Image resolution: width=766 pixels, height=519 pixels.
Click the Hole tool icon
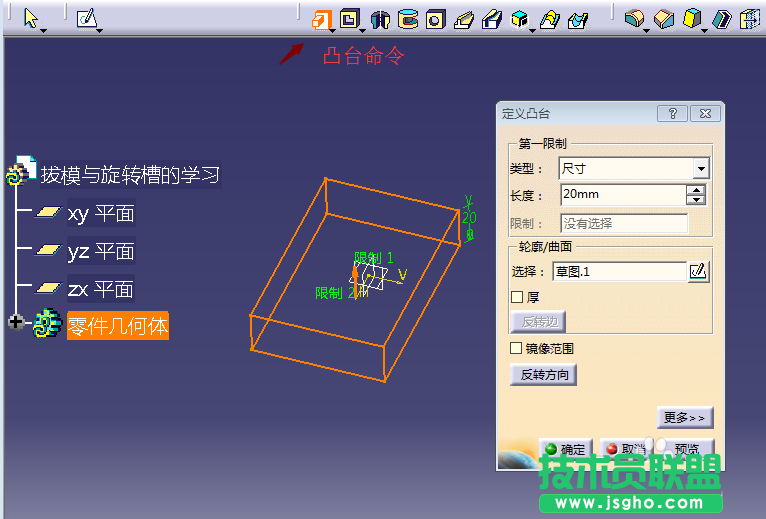click(x=435, y=19)
